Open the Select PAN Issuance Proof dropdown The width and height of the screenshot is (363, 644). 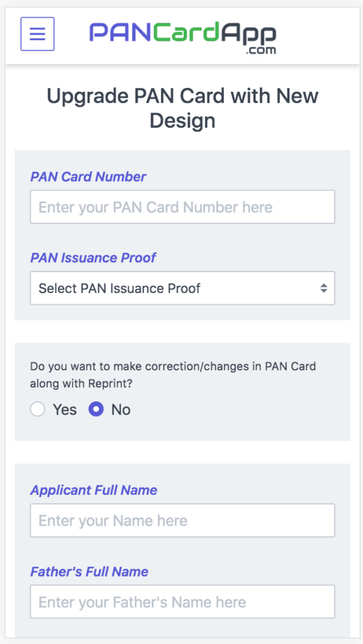[182, 288]
